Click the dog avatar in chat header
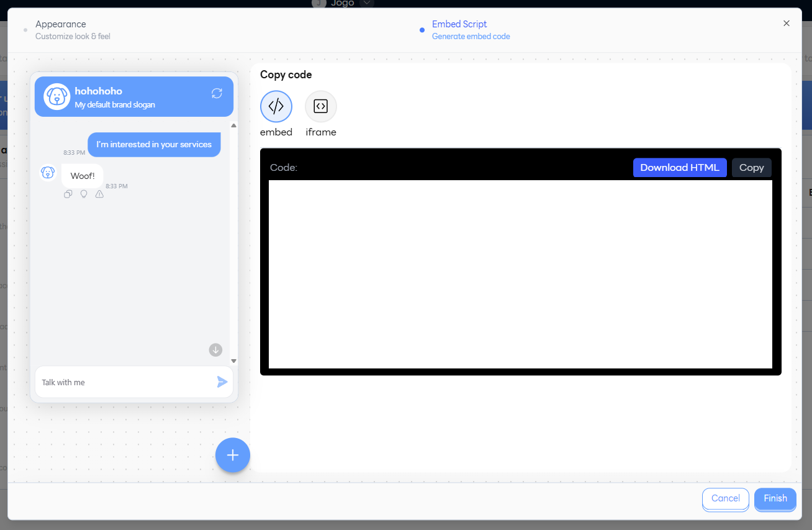 click(x=56, y=97)
